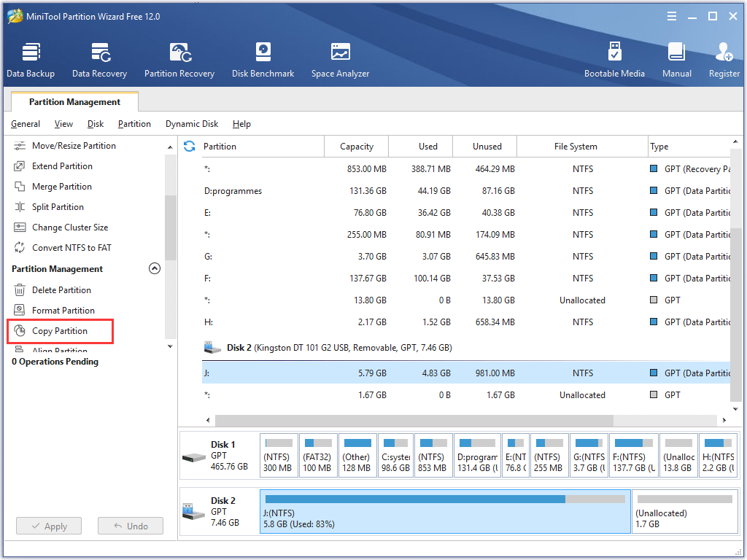Viewport: 747px width, 560px height.
Task: Select FAT32 100 MB block
Action: 318,456
